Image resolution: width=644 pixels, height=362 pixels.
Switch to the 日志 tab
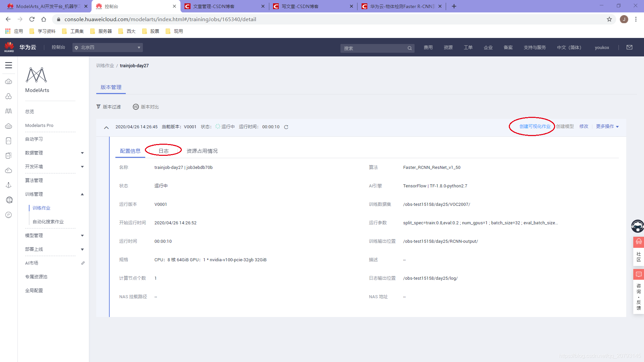[163, 151]
